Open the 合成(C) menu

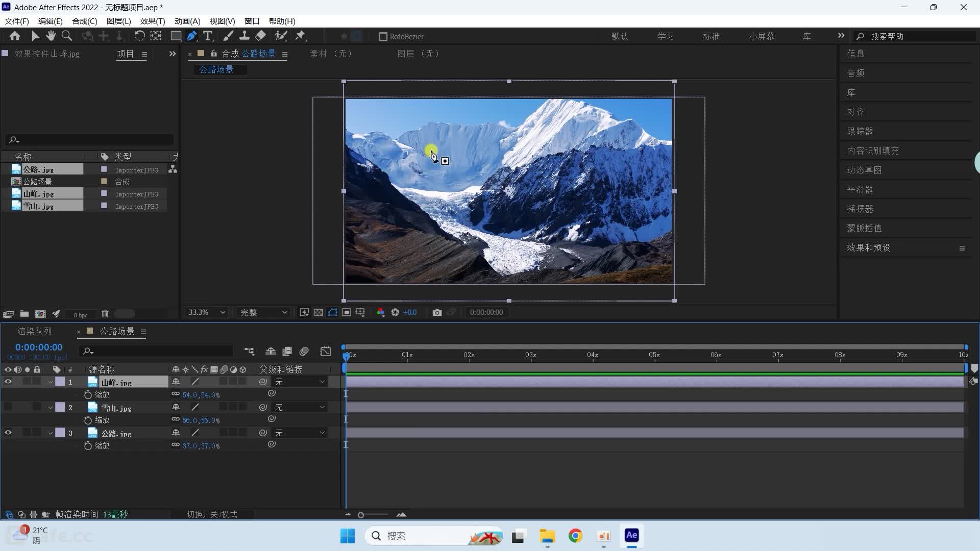coord(85,21)
